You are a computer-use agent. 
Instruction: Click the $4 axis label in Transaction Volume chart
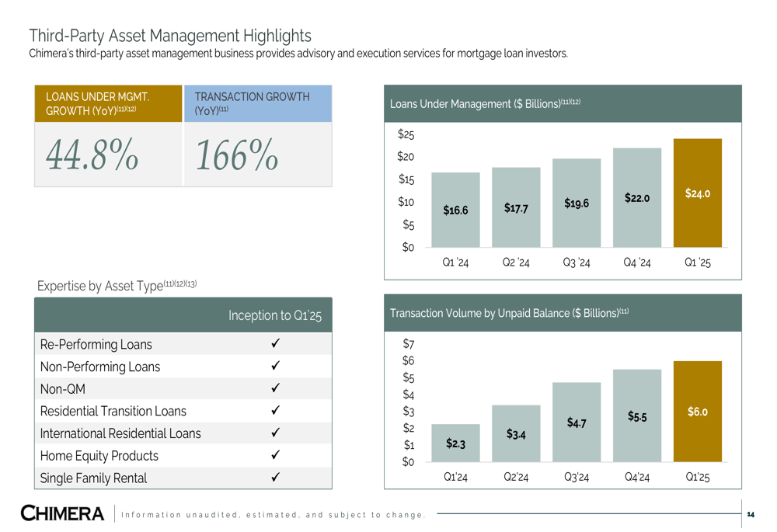pos(409,395)
